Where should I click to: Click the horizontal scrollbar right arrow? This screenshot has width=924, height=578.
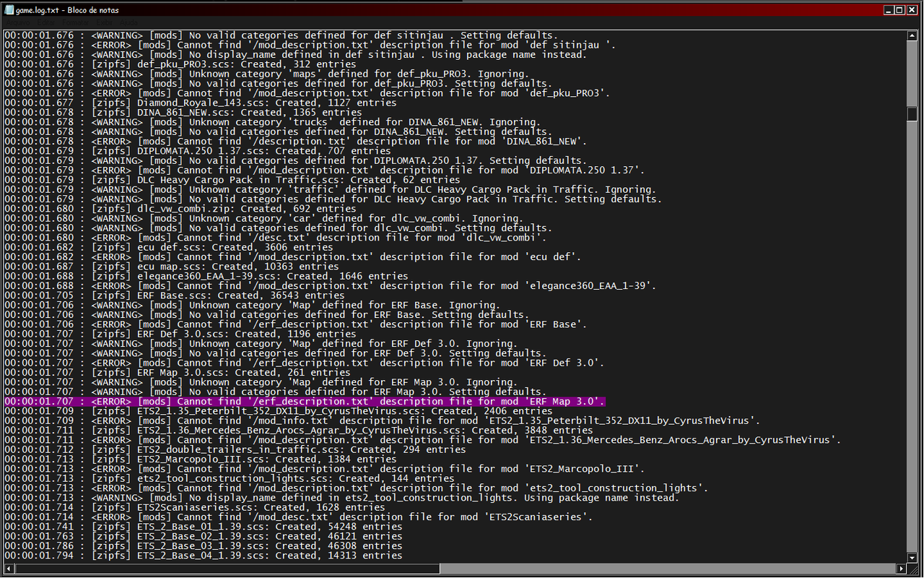coord(901,569)
